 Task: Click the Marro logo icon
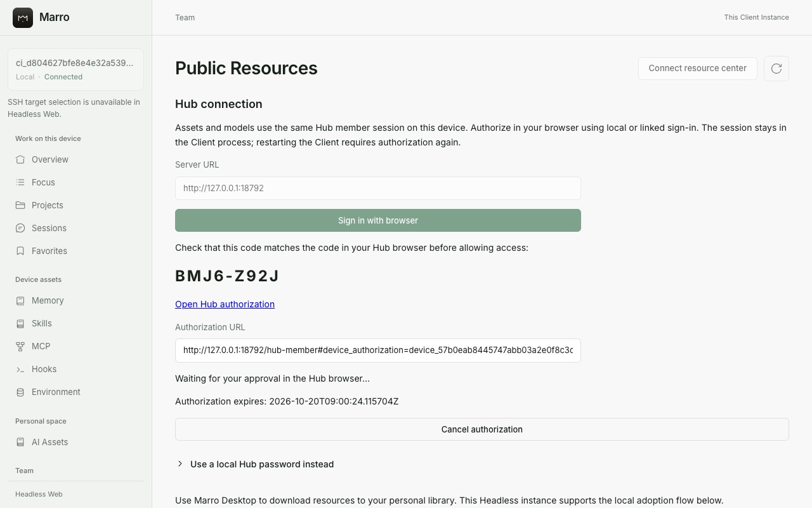[23, 18]
